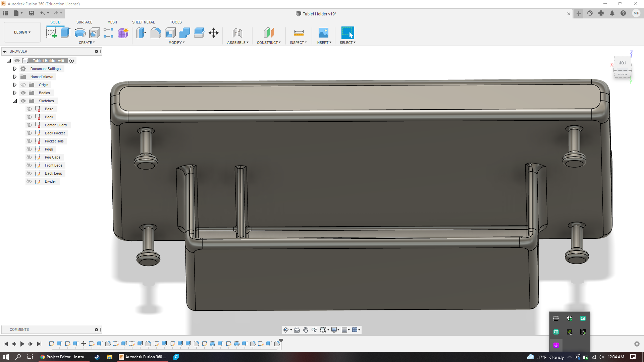Toggle visibility of Divider sketch
This screenshot has height=362, width=644.
coord(30,181)
